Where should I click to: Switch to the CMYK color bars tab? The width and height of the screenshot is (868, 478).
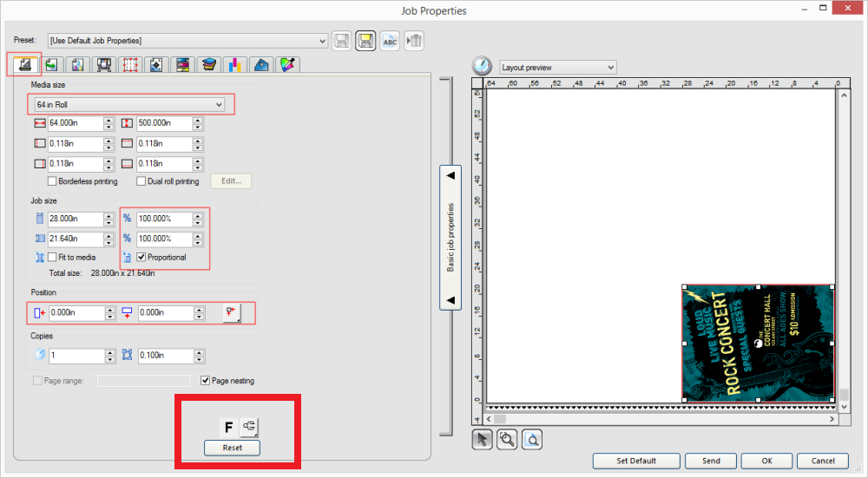182,65
